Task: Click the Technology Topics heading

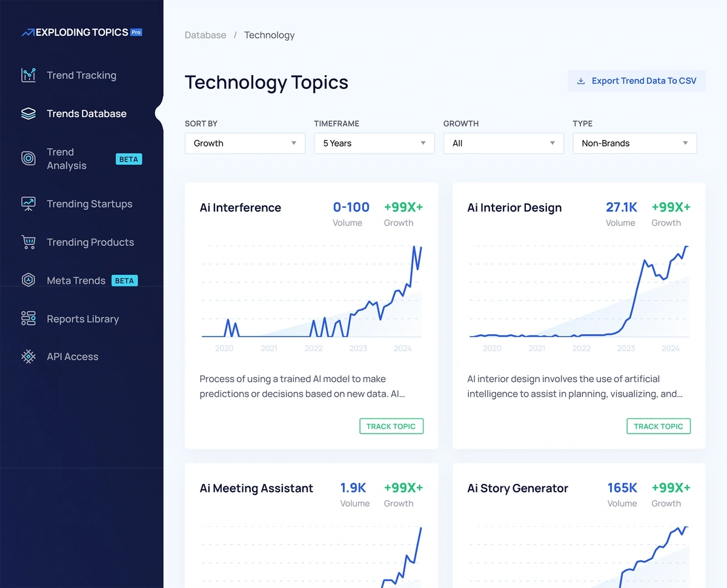Action: pyautogui.click(x=267, y=82)
